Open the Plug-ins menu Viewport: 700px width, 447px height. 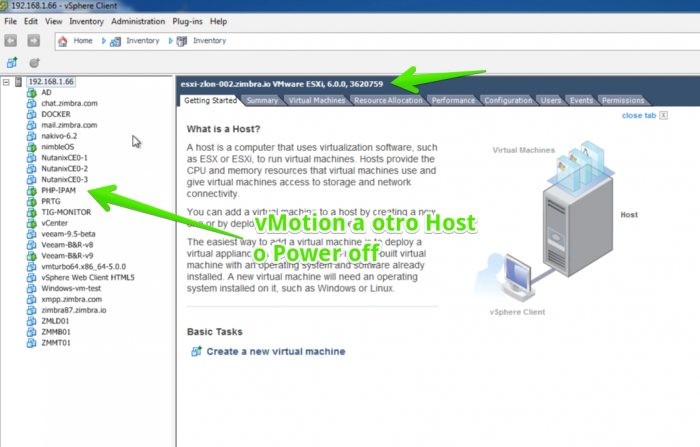187,21
